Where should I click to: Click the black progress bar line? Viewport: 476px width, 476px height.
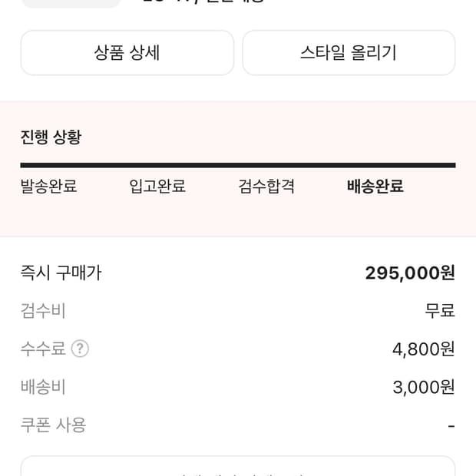pyautogui.click(x=238, y=165)
